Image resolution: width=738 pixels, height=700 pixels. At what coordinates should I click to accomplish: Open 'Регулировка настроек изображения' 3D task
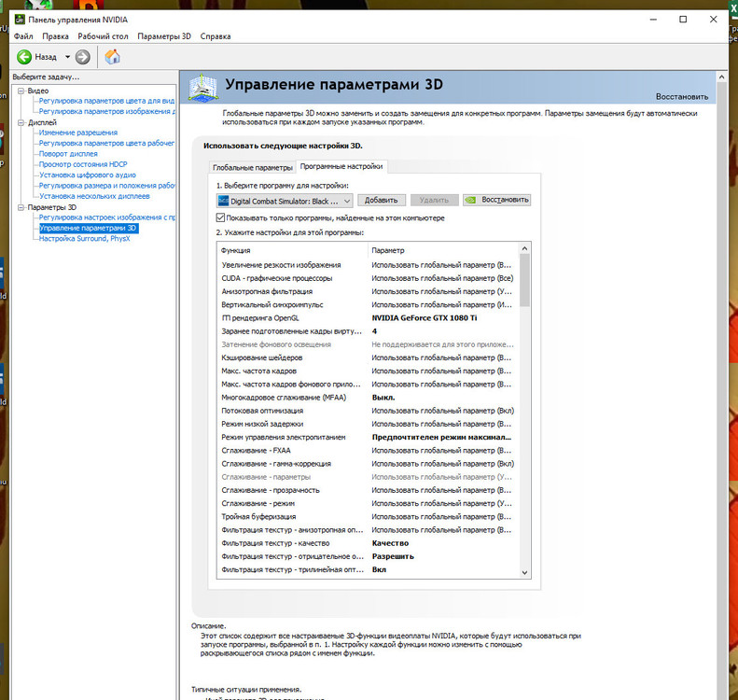click(107, 217)
